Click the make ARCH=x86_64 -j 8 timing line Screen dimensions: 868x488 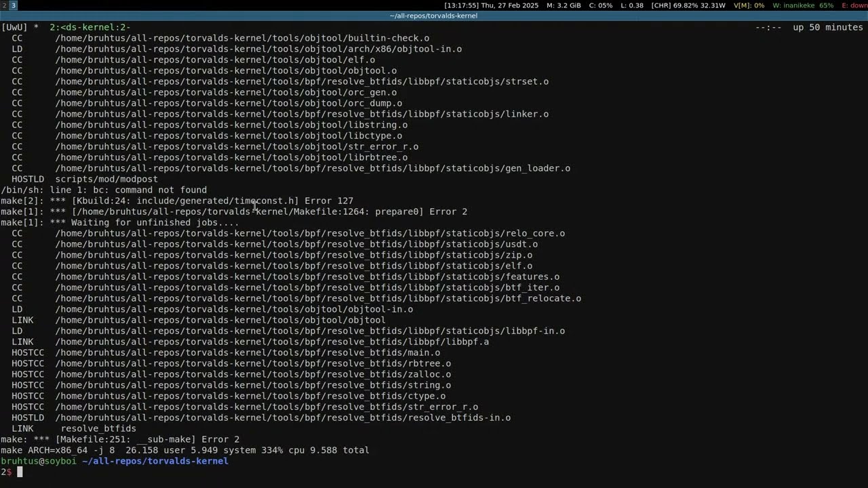tap(185, 450)
